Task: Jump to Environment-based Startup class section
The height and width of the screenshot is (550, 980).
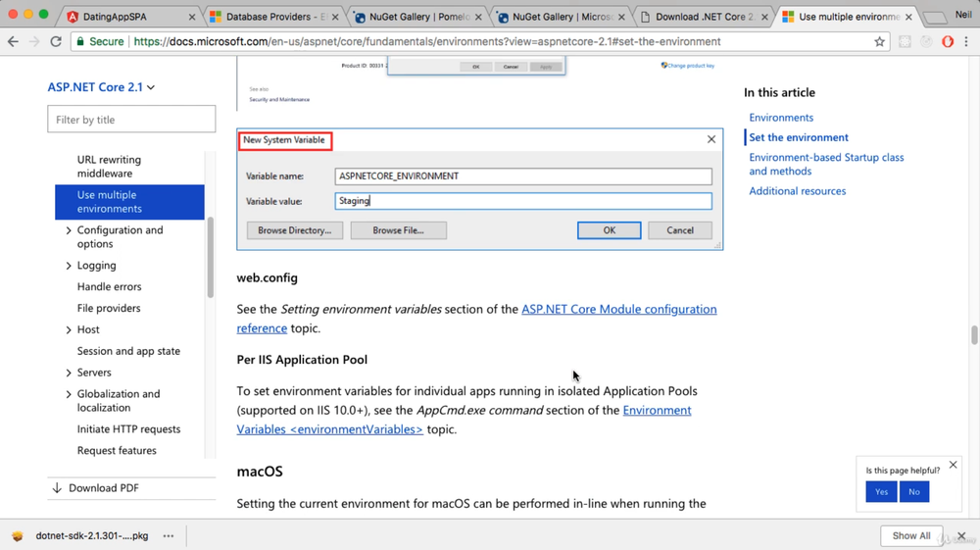Action: point(826,164)
